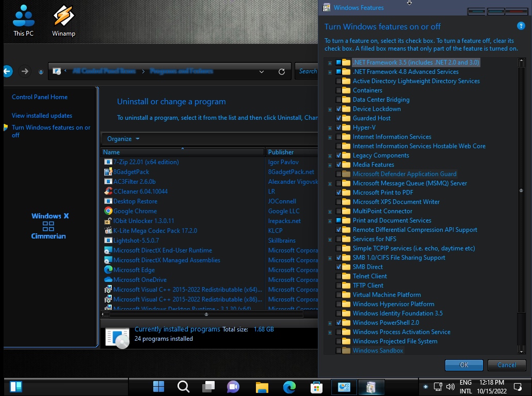Click the Microsoft Edge program icon
The image size is (532, 396).
[108, 270]
